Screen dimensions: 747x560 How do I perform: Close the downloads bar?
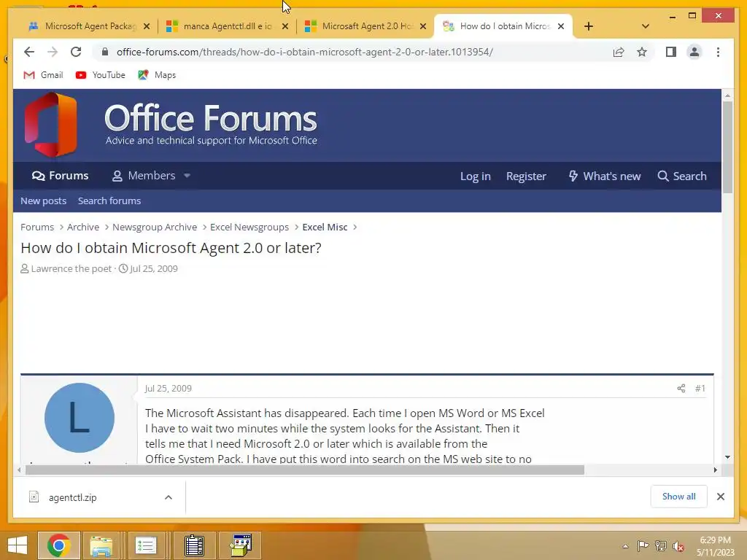click(x=721, y=497)
